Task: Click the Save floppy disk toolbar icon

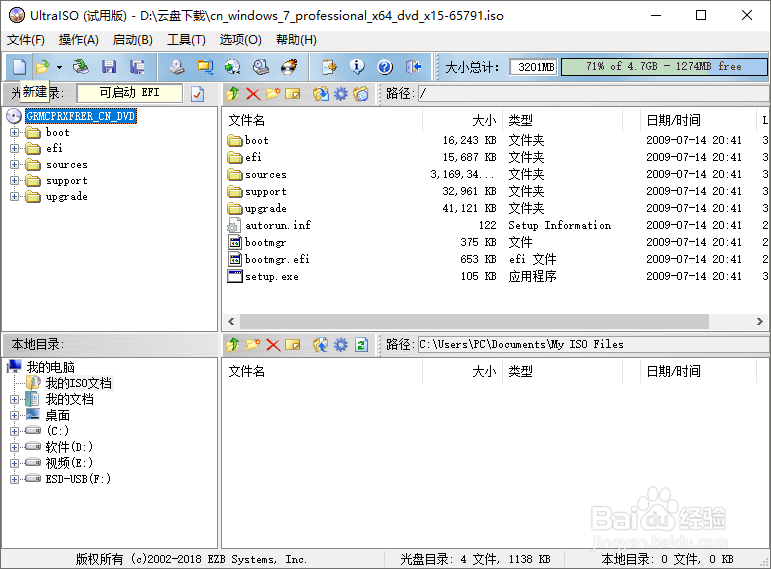Action: coord(109,66)
